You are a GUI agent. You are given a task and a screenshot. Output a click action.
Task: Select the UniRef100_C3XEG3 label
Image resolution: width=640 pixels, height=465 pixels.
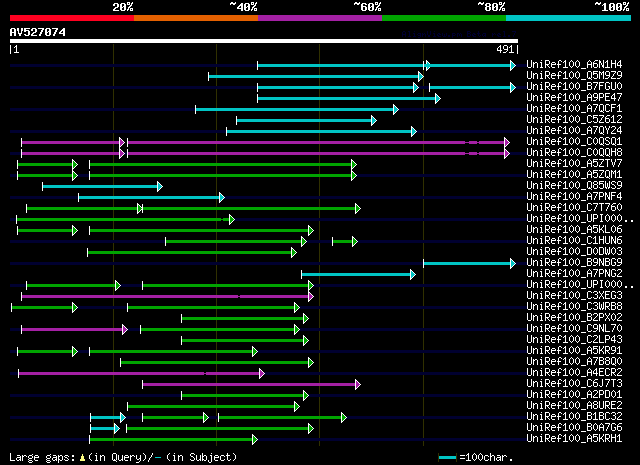pos(574,296)
